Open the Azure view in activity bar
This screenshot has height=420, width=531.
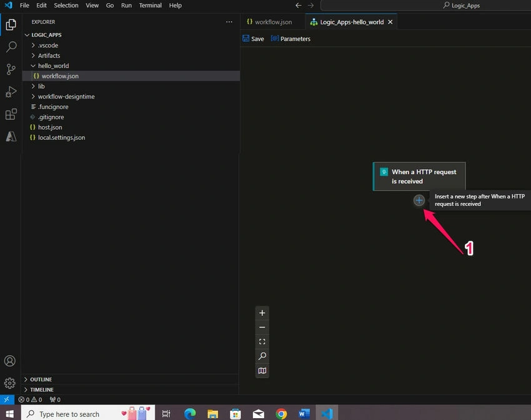click(11, 137)
